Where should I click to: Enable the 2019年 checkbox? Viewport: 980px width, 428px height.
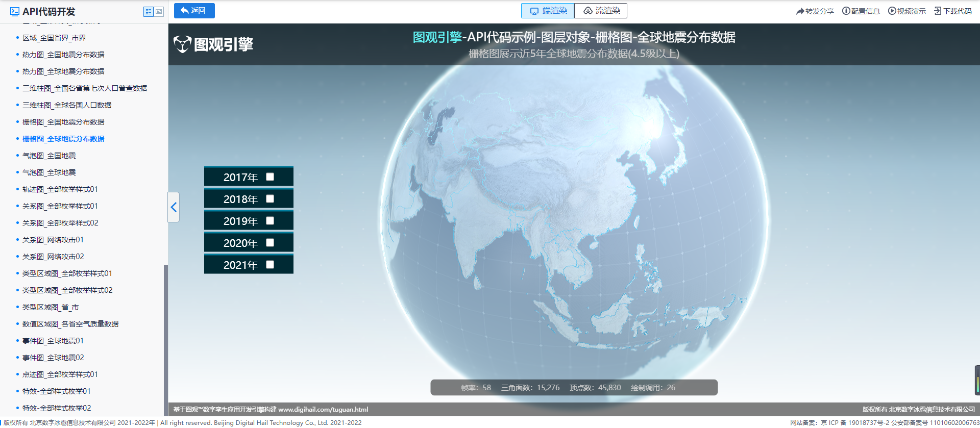[x=270, y=221]
